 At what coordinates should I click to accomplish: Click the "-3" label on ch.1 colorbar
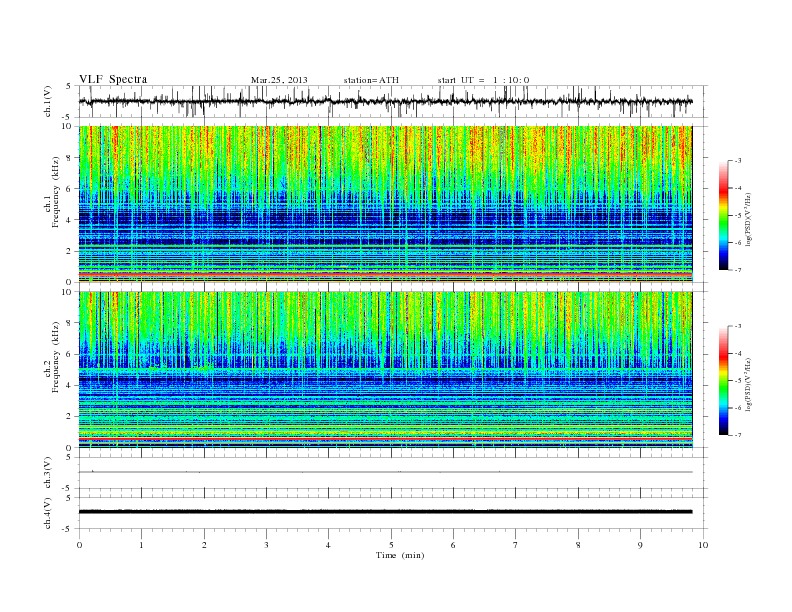(737, 161)
